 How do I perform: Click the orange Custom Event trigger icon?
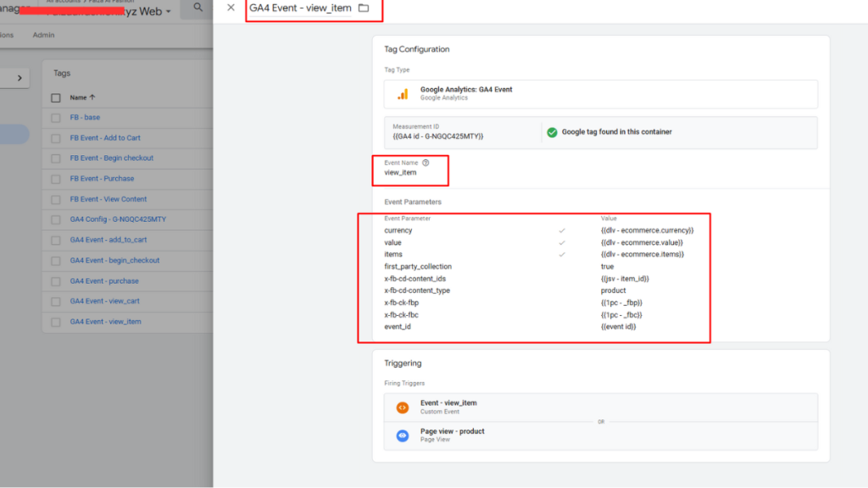403,408
